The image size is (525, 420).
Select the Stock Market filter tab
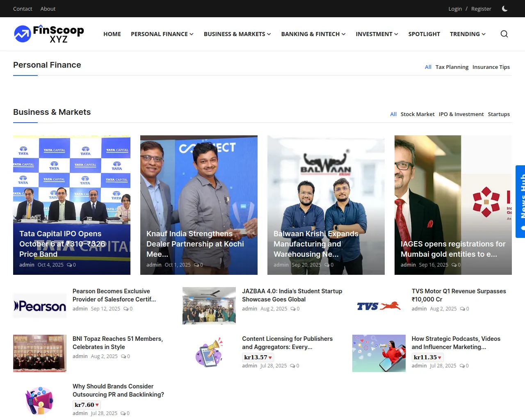click(417, 114)
